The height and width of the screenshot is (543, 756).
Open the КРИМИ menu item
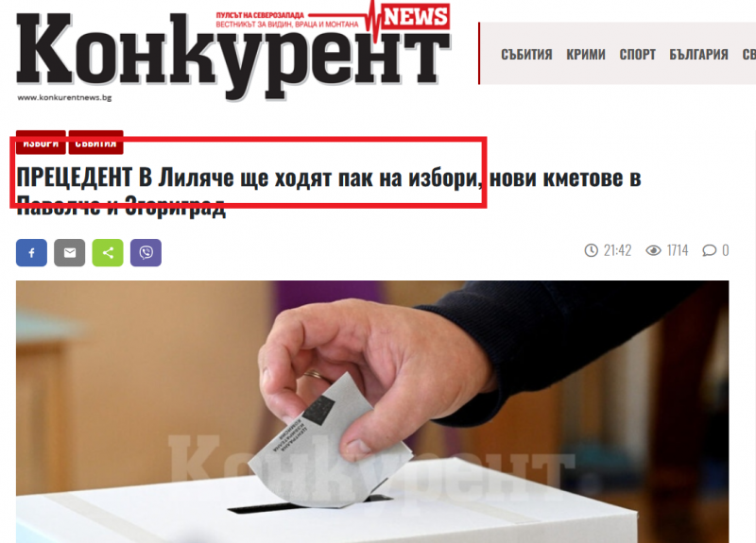[x=586, y=55]
